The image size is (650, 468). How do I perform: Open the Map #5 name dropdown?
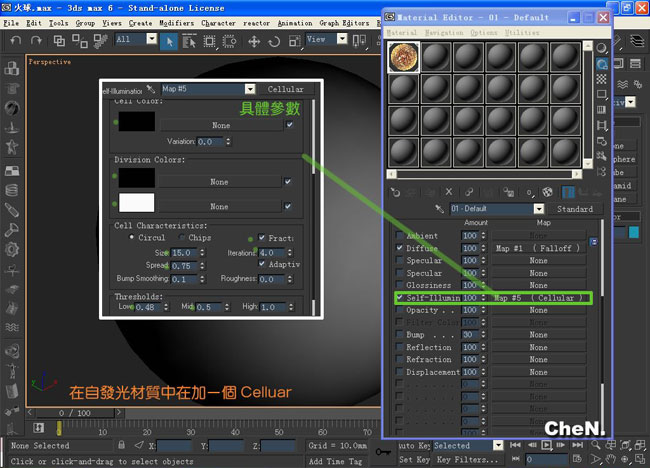[250, 89]
